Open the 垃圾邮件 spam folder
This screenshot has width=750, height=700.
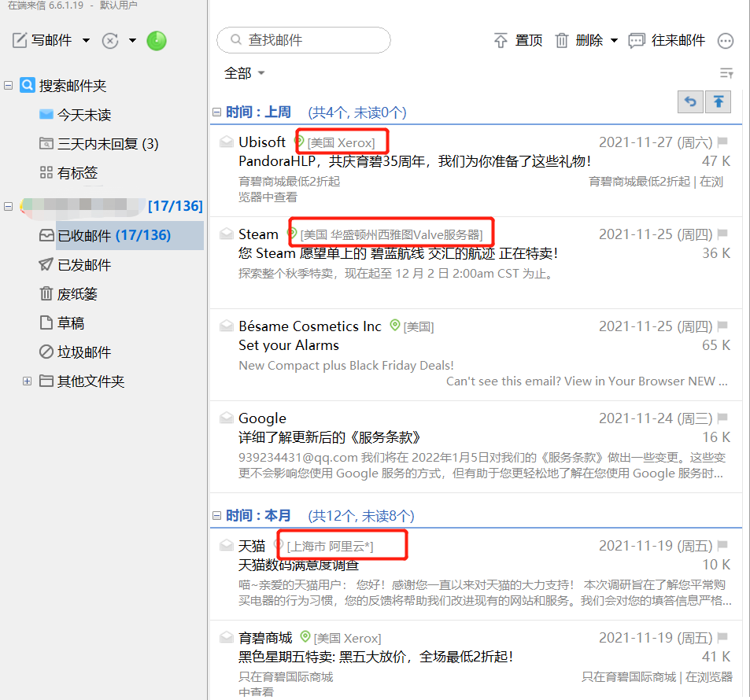75,352
